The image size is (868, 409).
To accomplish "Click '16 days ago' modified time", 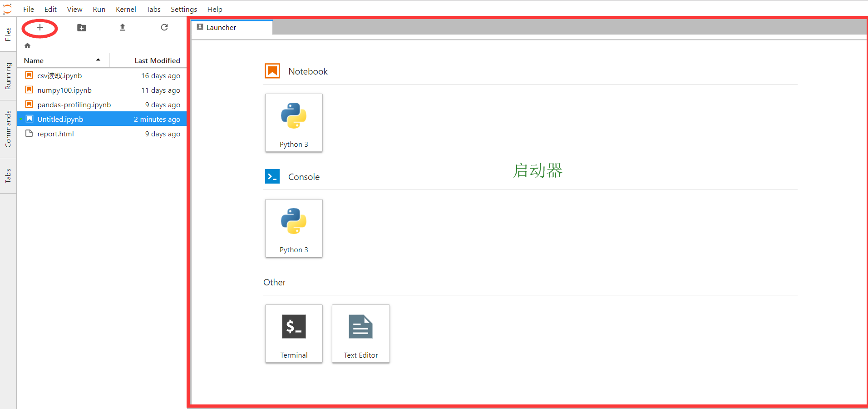I will (161, 76).
